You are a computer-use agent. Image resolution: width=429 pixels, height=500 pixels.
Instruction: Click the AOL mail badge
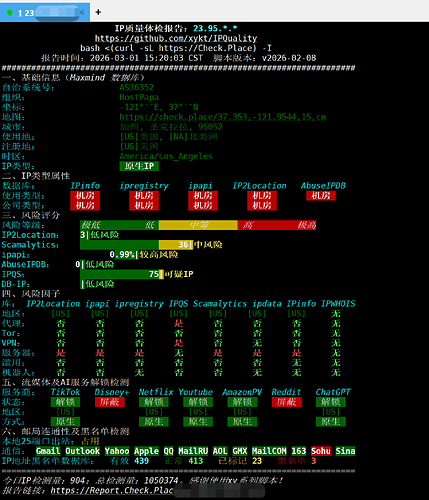pos(220,451)
